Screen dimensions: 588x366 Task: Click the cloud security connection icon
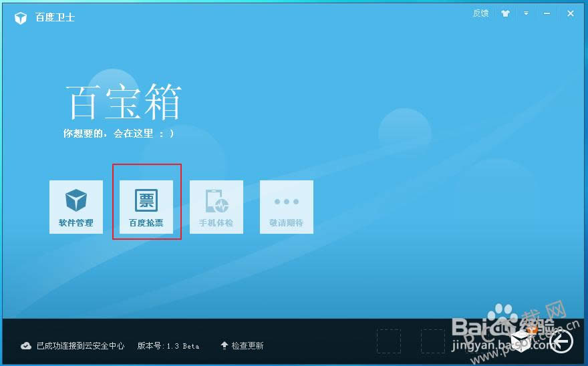tap(26, 345)
